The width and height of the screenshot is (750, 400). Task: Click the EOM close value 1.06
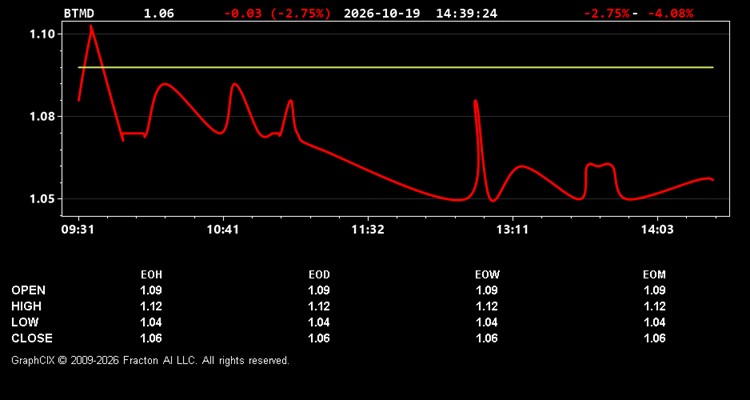pos(654,338)
